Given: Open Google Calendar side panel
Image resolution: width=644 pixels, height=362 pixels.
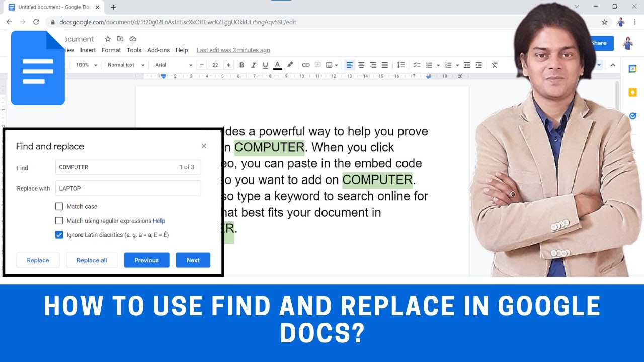Looking at the screenshot, I should coord(633,69).
